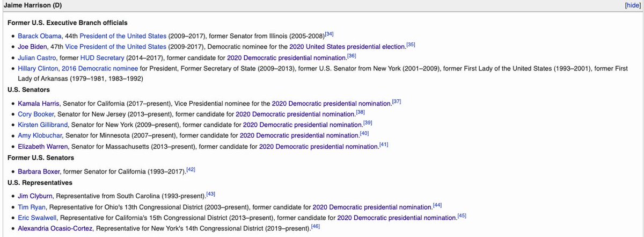Screen dimensions: 644x237
Task: Open the Alexandria Ocasio-Cortez link
Action: click(54, 229)
